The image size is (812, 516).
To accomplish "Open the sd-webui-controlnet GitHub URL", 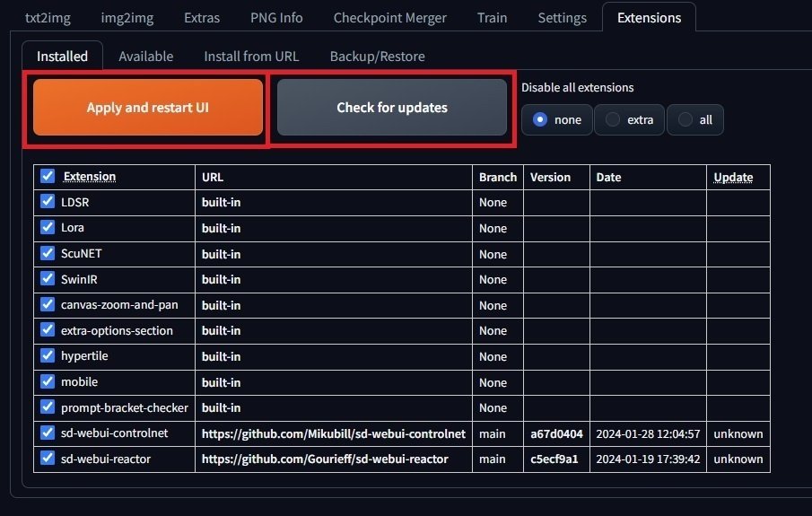I will pos(334,433).
